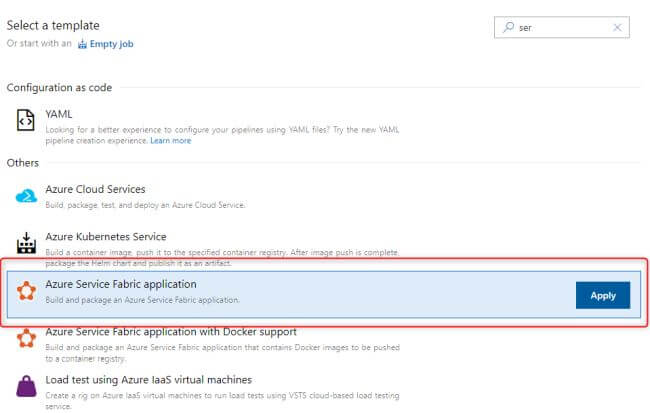Screen dimensions: 650x413
Task: Select Load test using Azure IaaS virtual machines
Action: pos(149,379)
